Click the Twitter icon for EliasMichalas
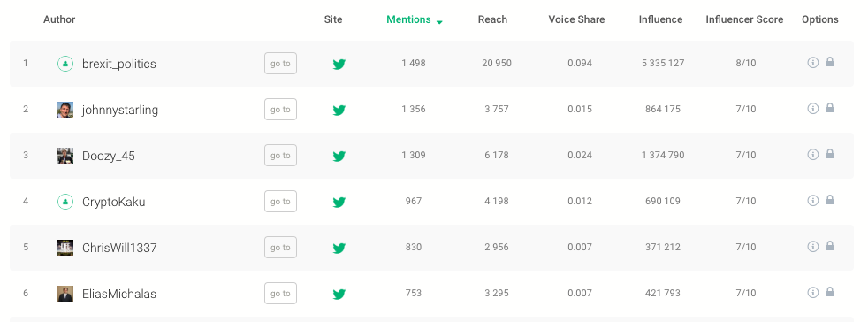This screenshot has height=322, width=868. (339, 294)
